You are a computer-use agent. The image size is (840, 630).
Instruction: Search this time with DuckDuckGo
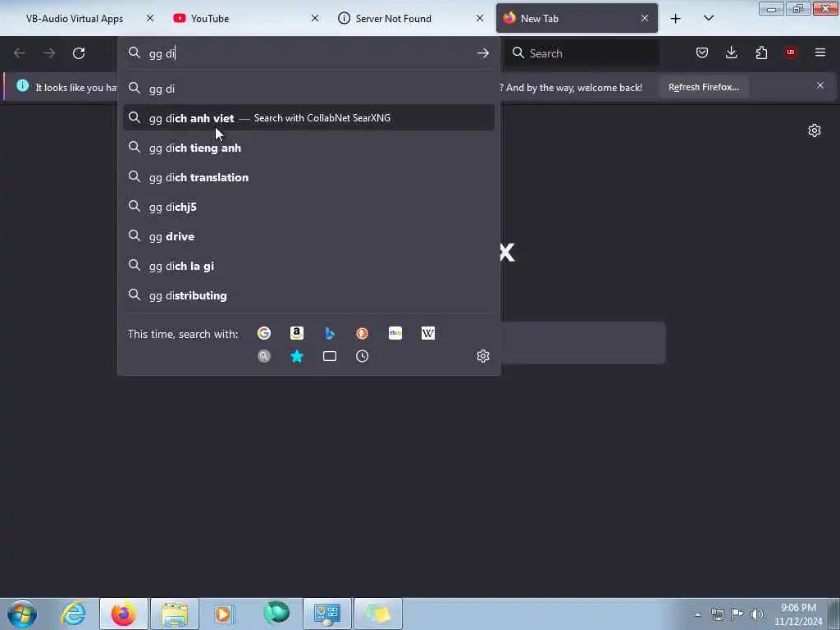[x=362, y=333]
